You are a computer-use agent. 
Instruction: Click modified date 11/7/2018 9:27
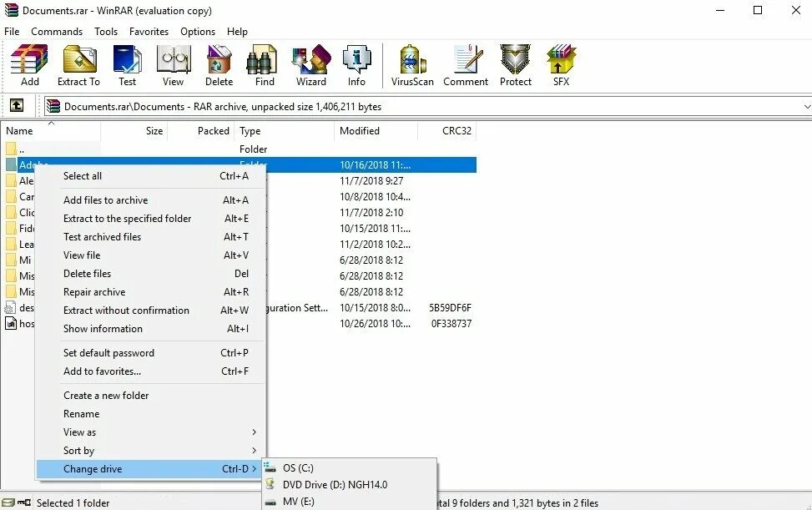pyautogui.click(x=371, y=180)
